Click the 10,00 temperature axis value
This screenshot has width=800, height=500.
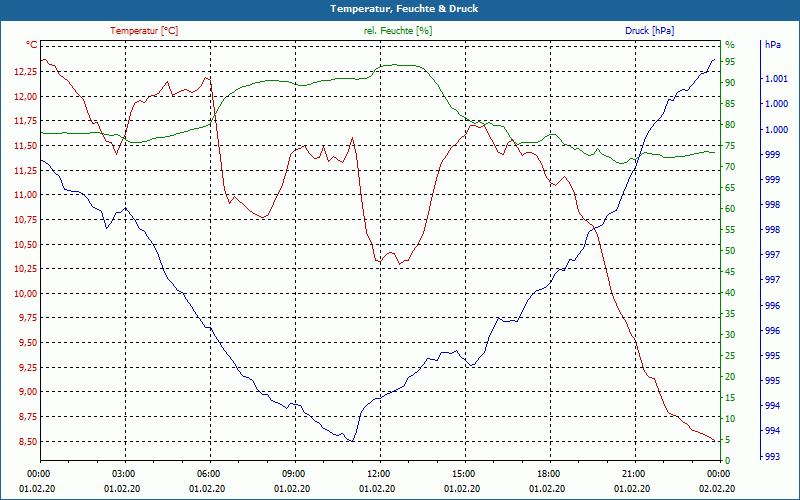point(26,293)
